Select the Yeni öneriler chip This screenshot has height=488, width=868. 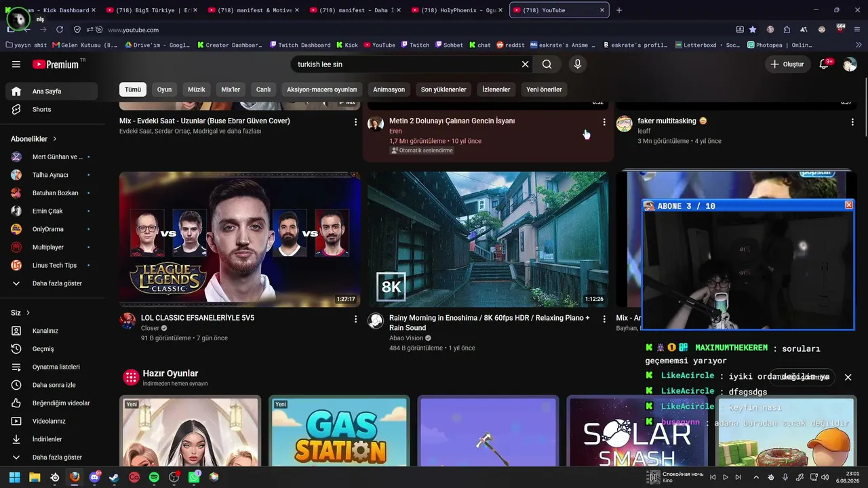pos(544,89)
